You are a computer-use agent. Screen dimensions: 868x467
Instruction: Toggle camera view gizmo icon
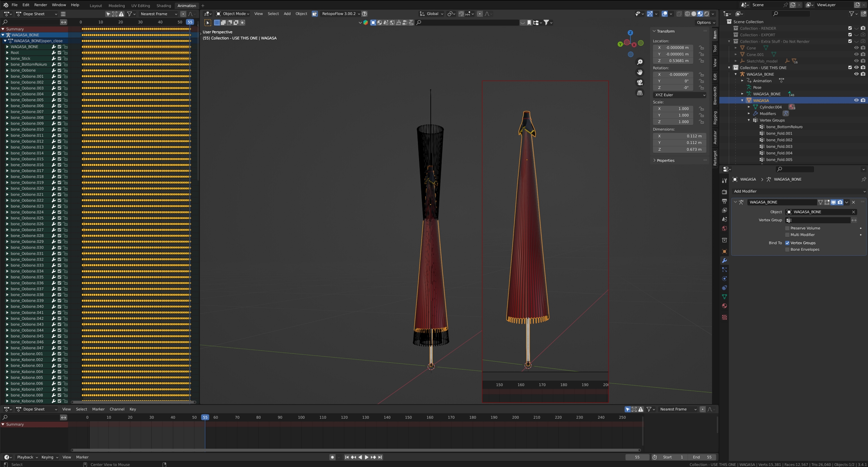tap(640, 82)
